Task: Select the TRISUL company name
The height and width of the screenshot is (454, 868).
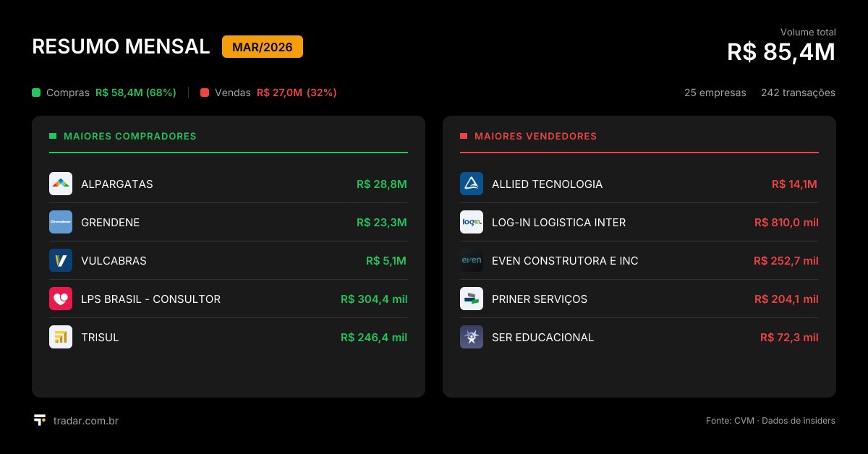Action: [x=100, y=337]
